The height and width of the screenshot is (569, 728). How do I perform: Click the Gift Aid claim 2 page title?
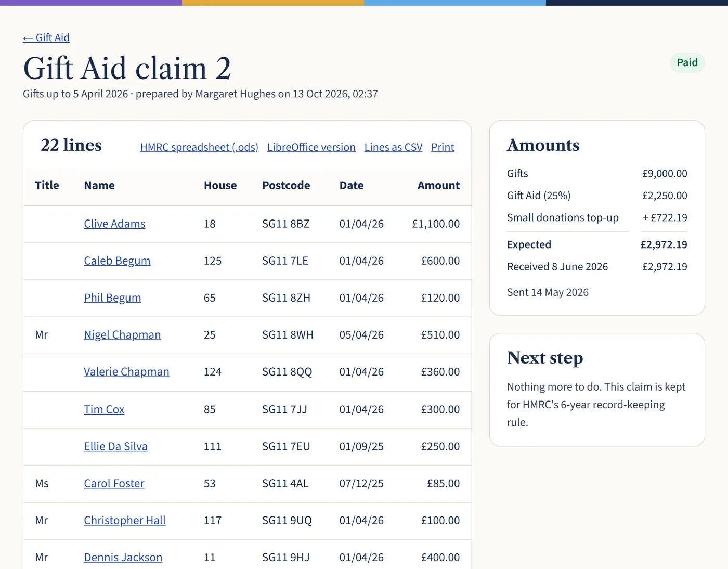(x=127, y=68)
